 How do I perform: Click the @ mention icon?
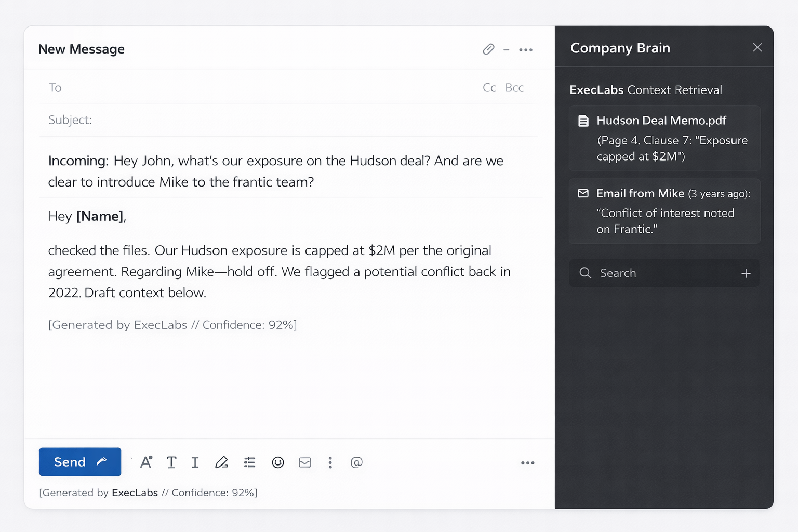coord(356,462)
